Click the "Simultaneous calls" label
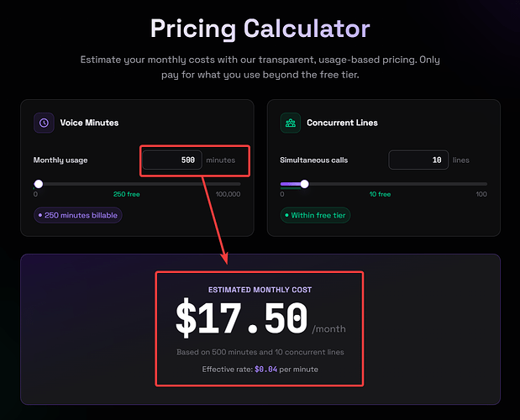The height and width of the screenshot is (420, 520). [x=313, y=160]
